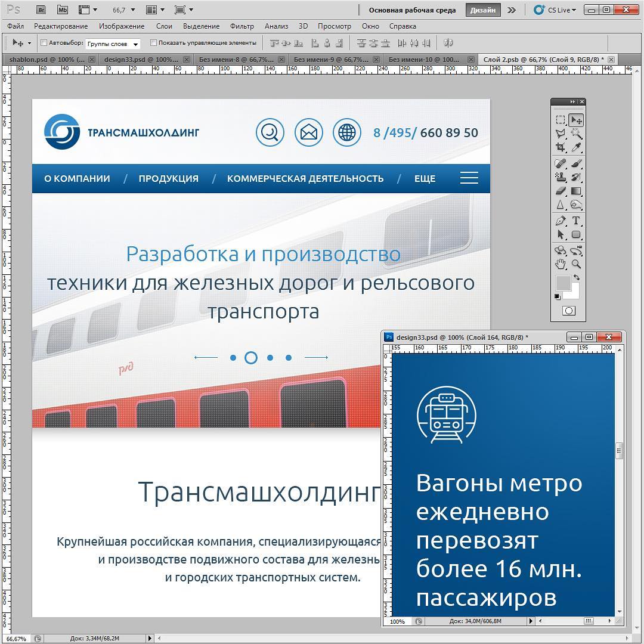Select the Eraser tool
This screenshot has height=644, width=644.
561,191
